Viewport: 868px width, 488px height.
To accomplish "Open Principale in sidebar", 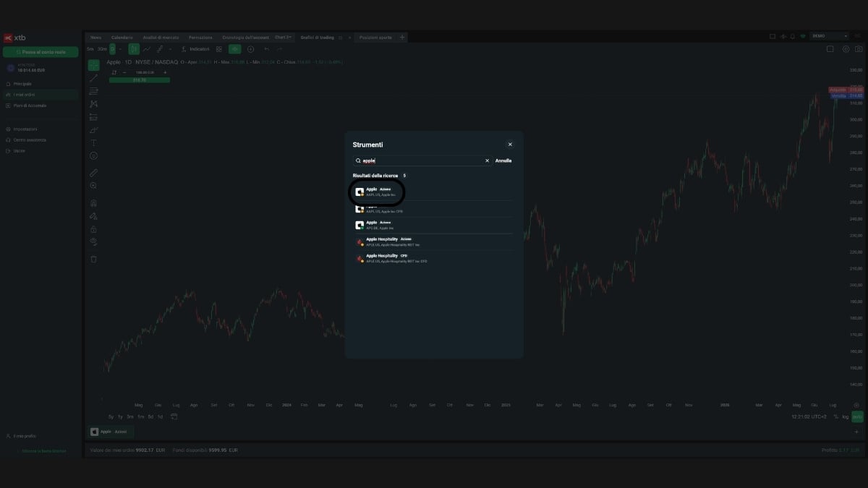I will coord(41,84).
